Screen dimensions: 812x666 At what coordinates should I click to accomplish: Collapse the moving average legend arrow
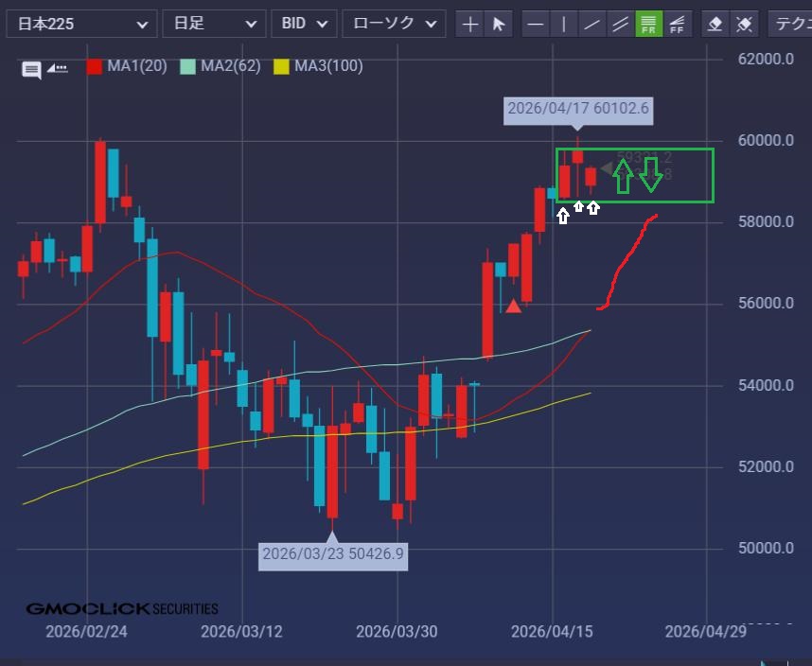click(57, 67)
